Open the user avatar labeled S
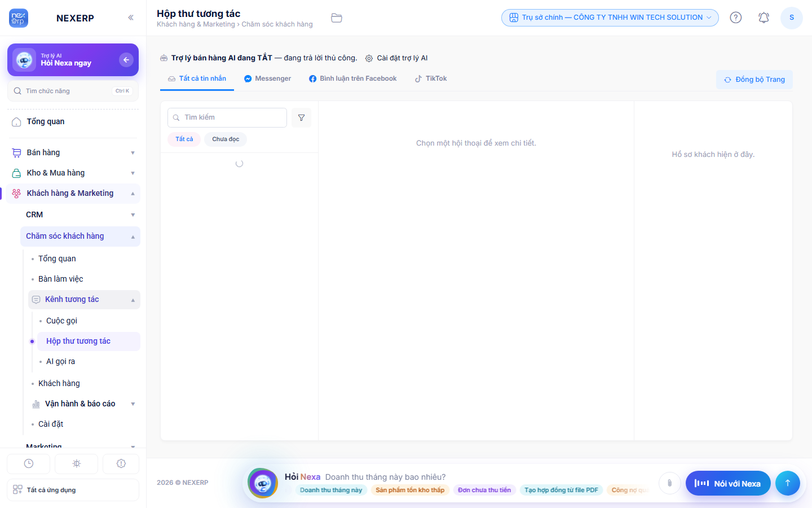 point(792,17)
